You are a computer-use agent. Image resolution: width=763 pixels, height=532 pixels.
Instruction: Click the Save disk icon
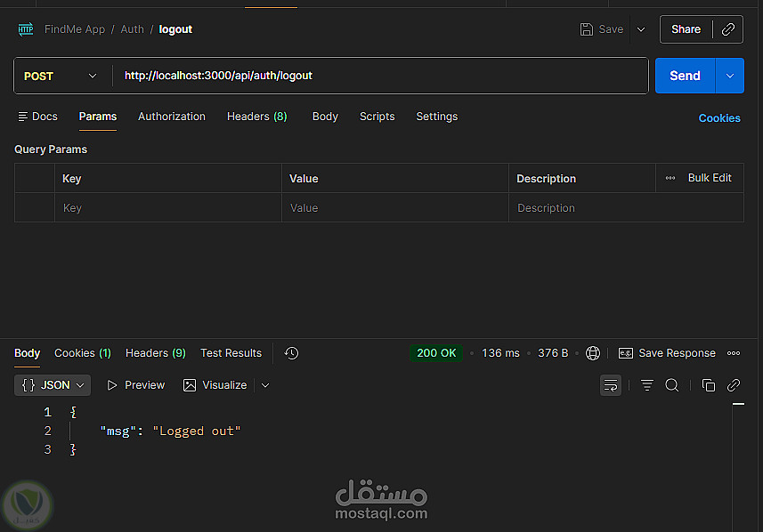pyautogui.click(x=587, y=29)
